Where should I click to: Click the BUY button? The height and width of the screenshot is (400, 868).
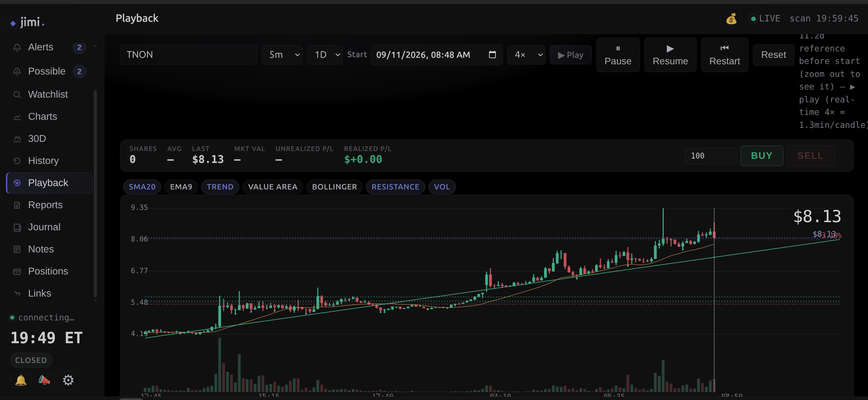[x=762, y=156]
